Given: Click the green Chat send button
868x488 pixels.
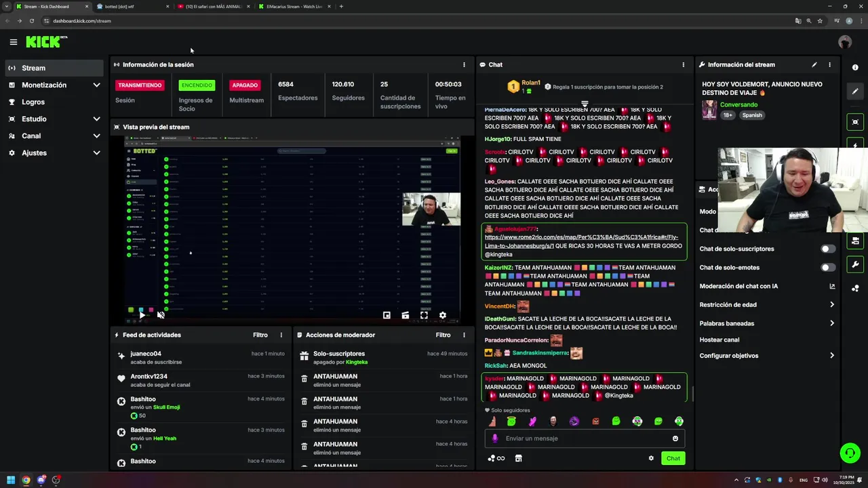Looking at the screenshot, I should pos(673,458).
